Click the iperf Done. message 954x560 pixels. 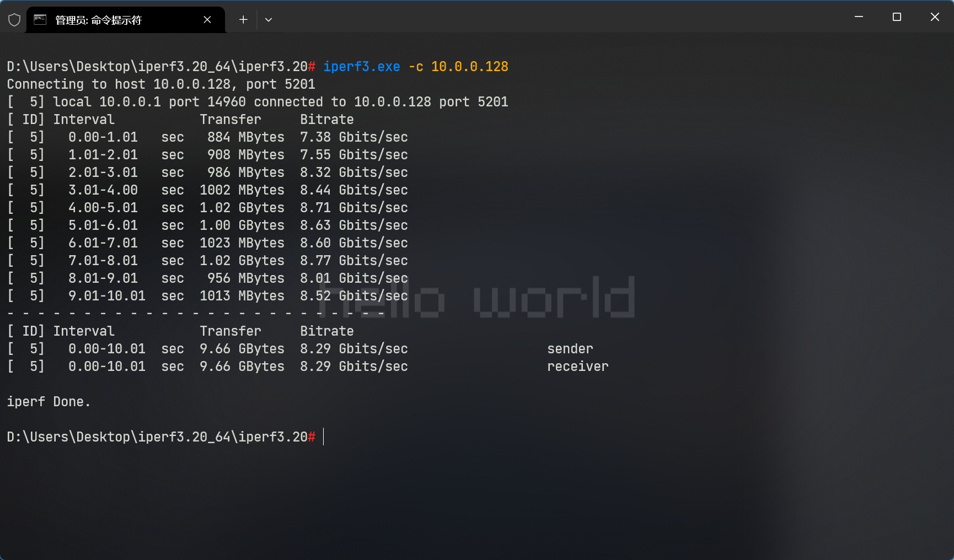pos(49,402)
